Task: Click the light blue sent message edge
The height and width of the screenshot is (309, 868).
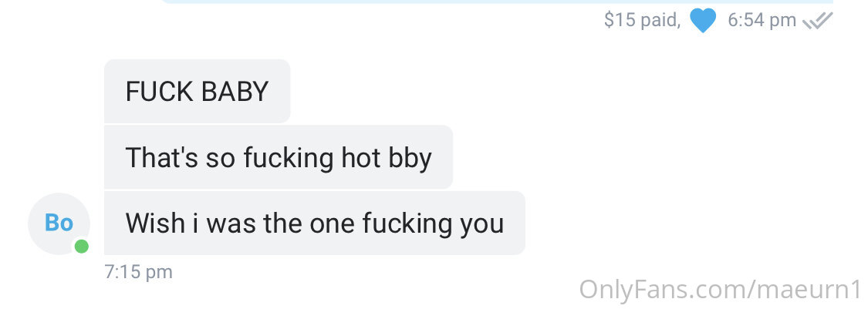Action: pyautogui.click(x=497, y=2)
